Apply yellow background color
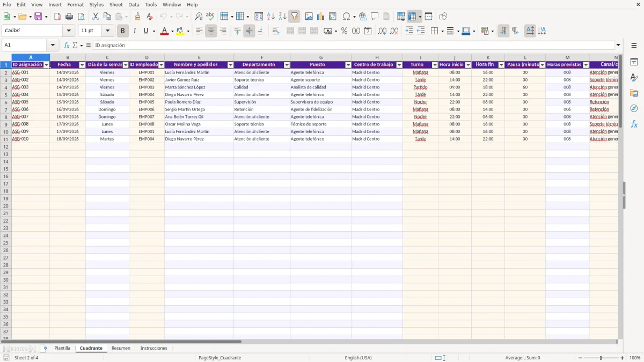644x362 pixels. 180,31
